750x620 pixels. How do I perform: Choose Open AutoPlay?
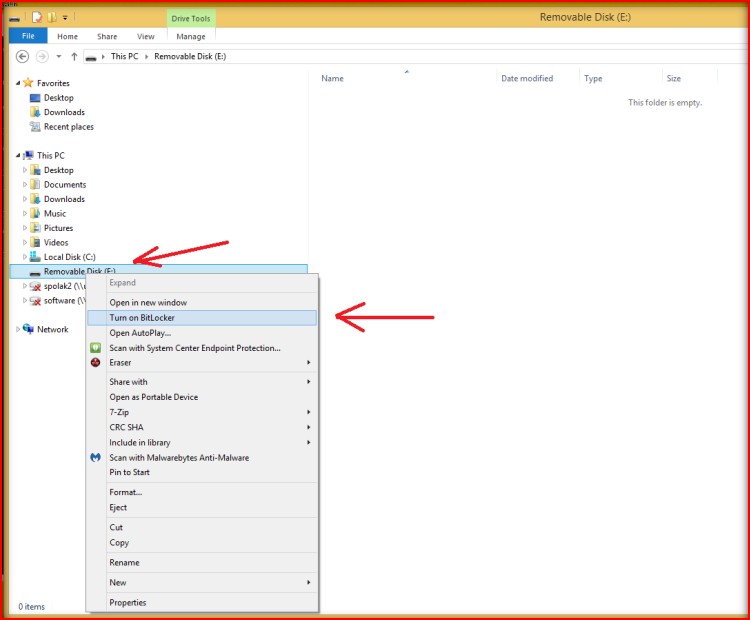click(202, 333)
